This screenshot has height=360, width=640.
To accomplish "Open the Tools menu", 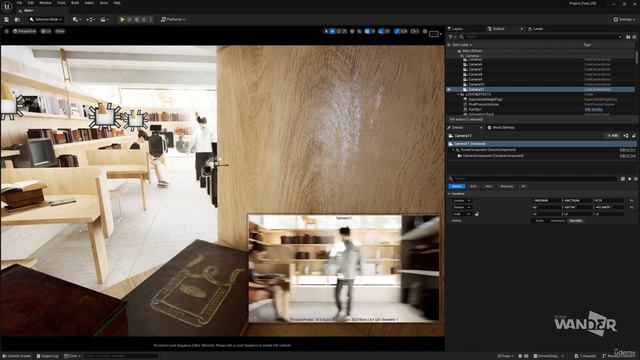I will pyautogui.click(x=61, y=3).
